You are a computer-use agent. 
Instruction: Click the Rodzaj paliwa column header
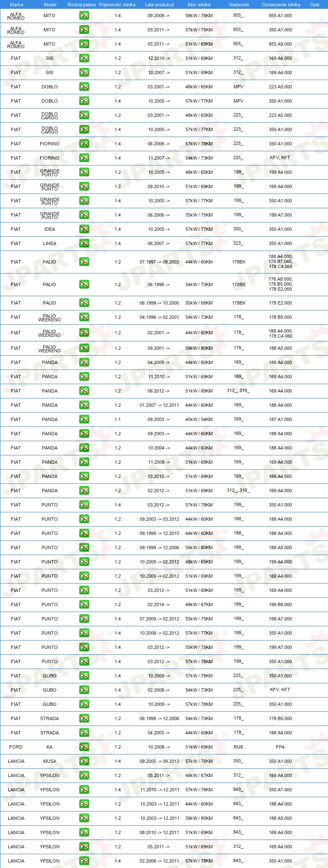tap(81, 5)
